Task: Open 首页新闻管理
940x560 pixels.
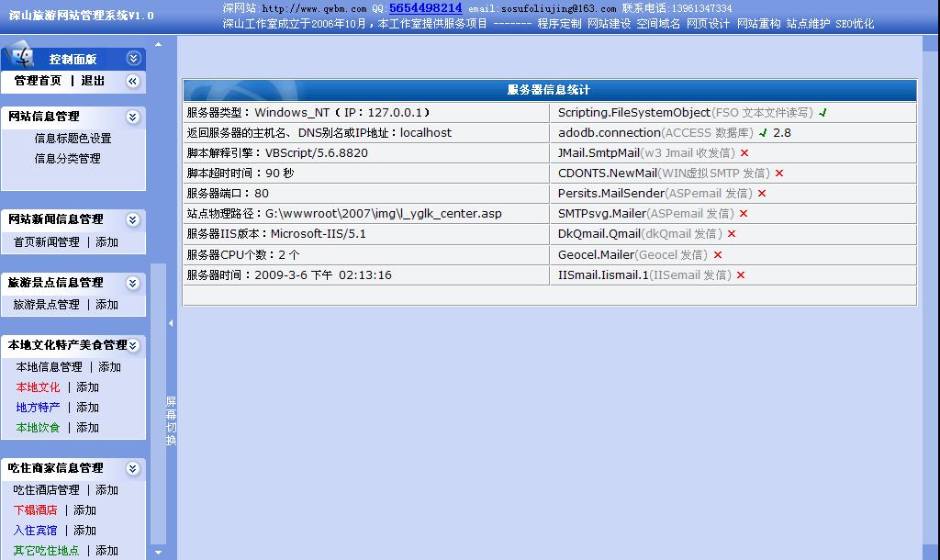Action: 46,242
